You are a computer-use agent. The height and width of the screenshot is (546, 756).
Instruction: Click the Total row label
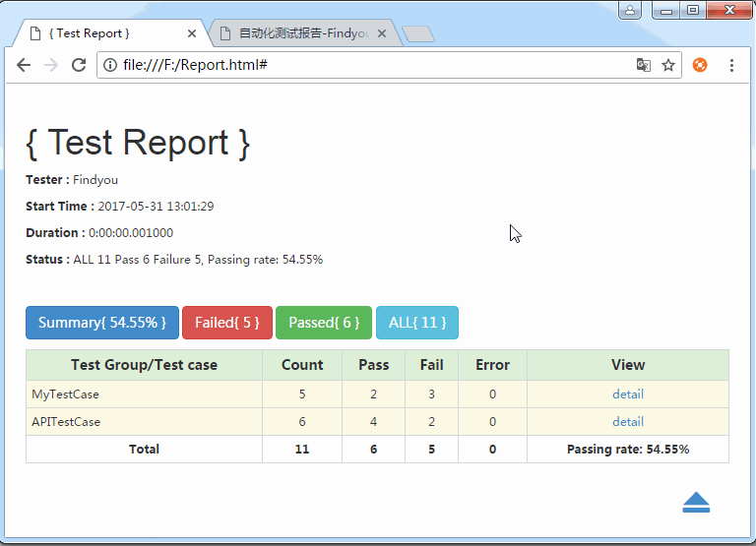[x=144, y=450]
